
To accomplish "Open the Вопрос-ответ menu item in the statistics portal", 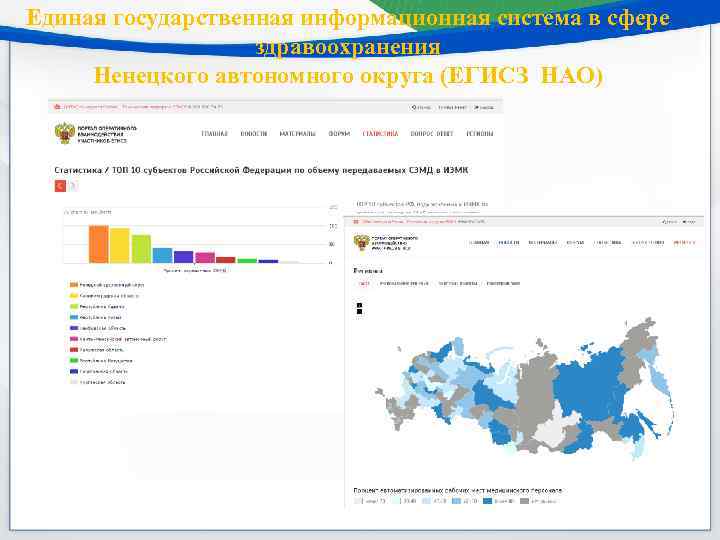I will coord(432,134).
